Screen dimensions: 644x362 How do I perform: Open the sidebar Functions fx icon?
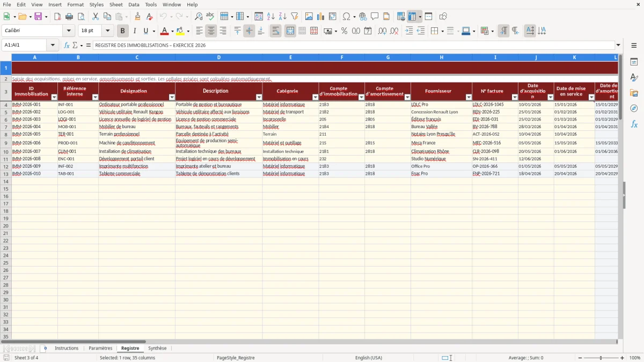(x=634, y=124)
